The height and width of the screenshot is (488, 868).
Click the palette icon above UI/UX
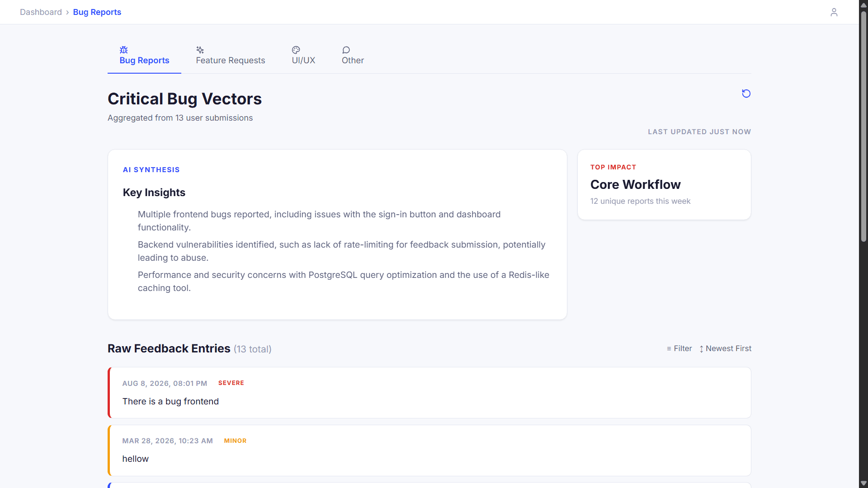pyautogui.click(x=296, y=50)
